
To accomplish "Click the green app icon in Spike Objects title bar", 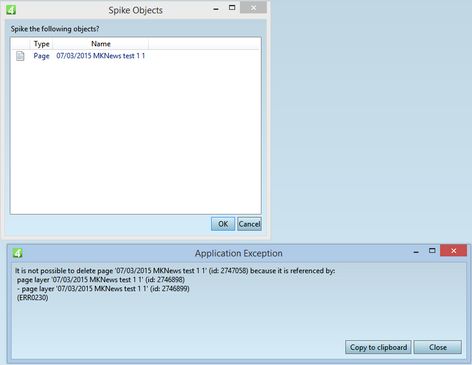I will click(x=11, y=10).
